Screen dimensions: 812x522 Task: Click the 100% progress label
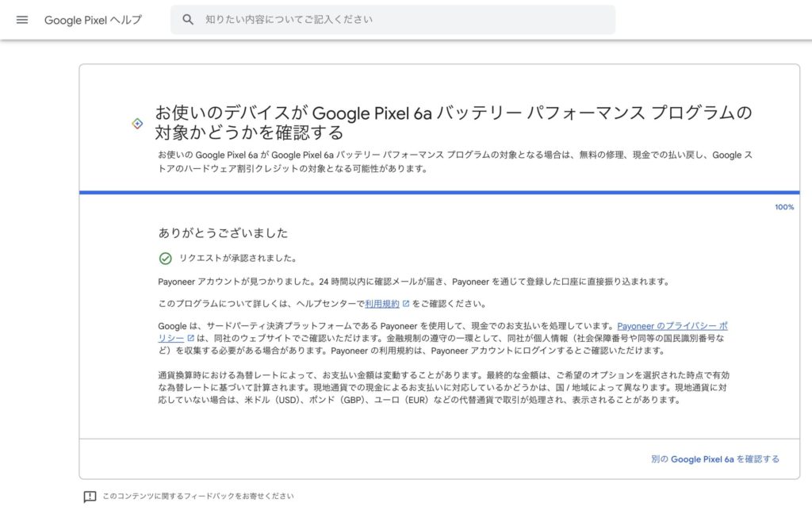click(783, 207)
